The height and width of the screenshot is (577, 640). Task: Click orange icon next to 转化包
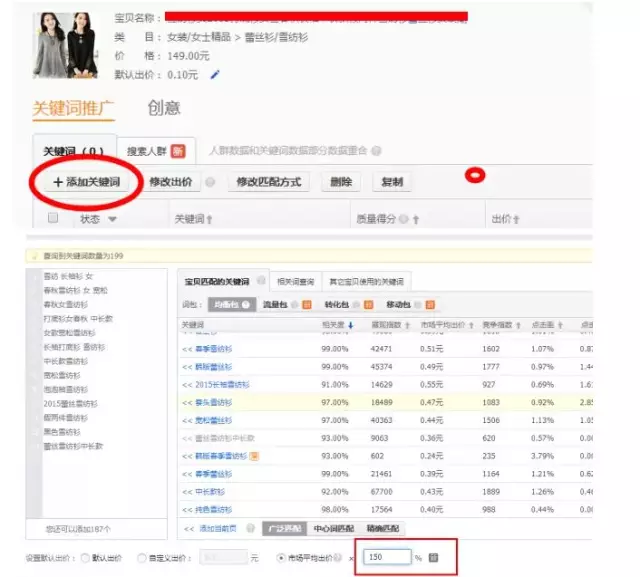click(x=369, y=304)
